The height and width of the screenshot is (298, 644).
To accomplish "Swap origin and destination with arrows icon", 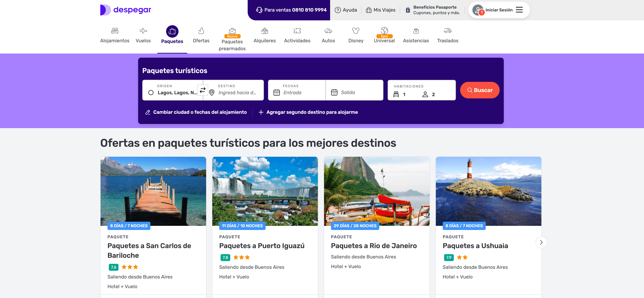I will (202, 90).
